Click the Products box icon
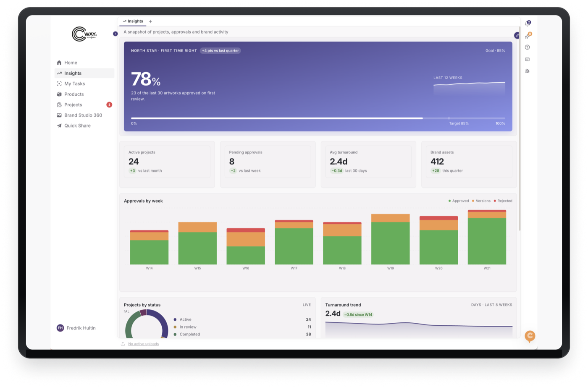The width and height of the screenshot is (588, 387). [x=59, y=94]
